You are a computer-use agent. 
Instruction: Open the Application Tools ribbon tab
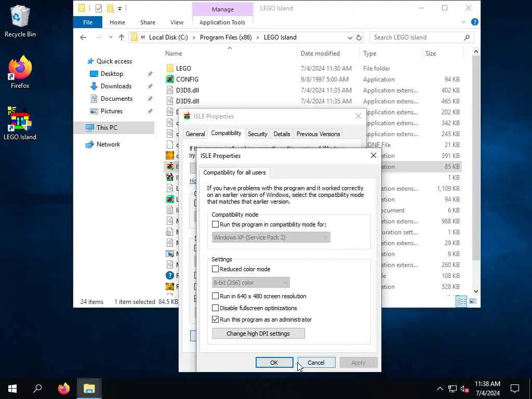222,22
